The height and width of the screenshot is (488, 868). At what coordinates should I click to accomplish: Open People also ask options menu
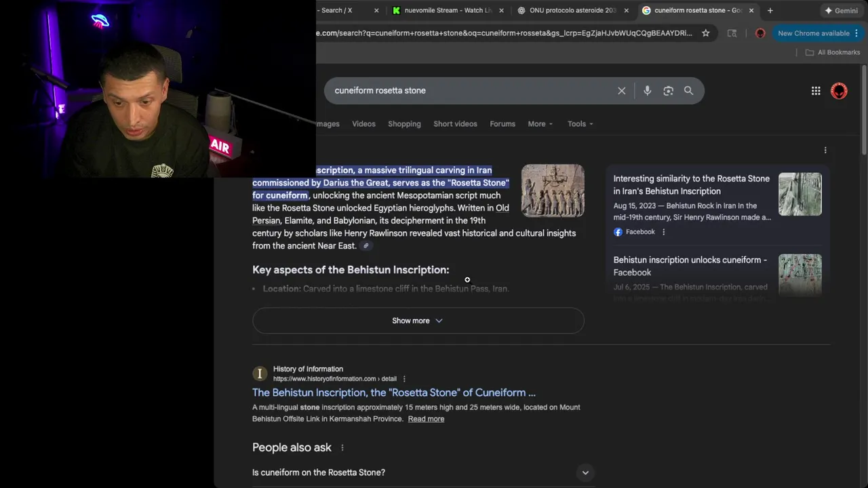pos(342,448)
